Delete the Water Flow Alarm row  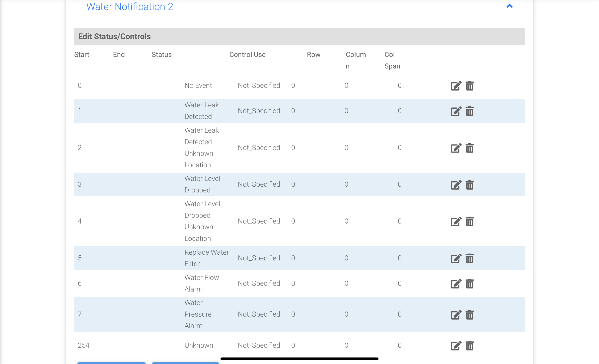[470, 284]
